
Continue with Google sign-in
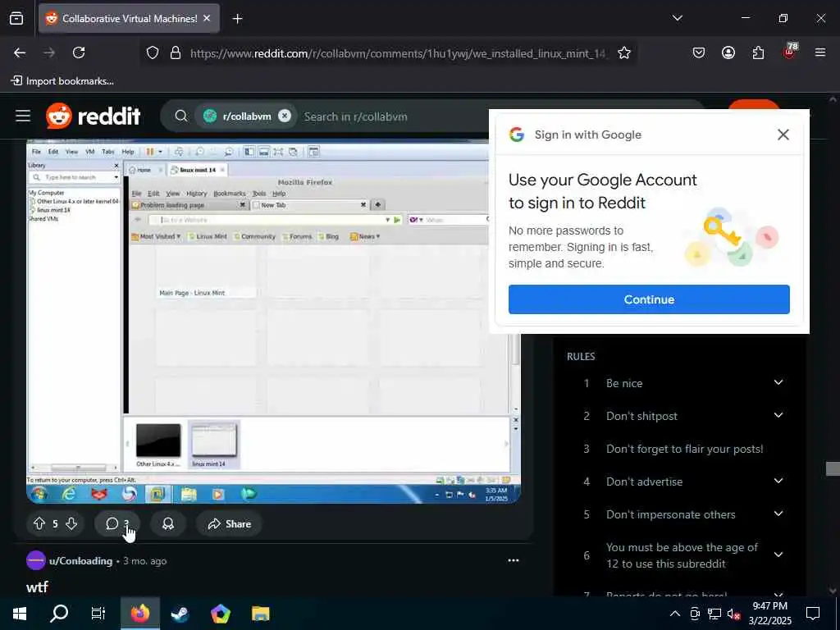click(x=649, y=299)
